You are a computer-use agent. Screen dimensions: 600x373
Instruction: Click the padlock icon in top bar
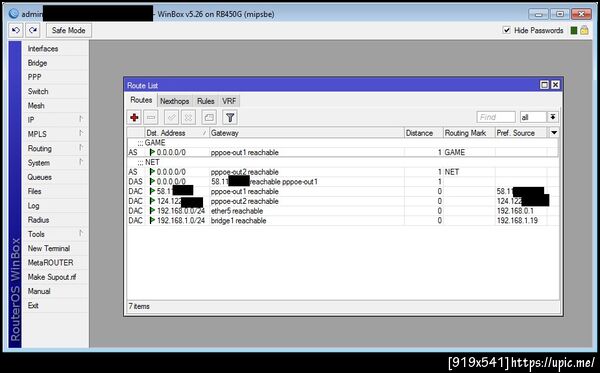pos(584,30)
